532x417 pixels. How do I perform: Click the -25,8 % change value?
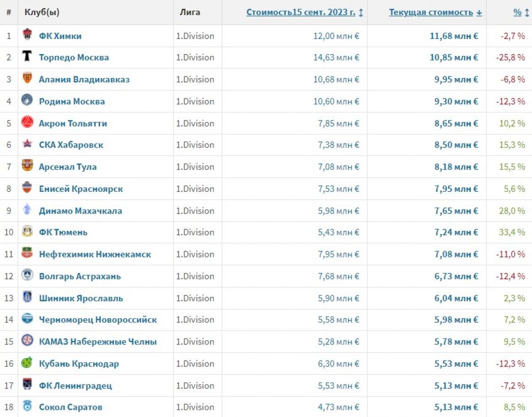pyautogui.click(x=510, y=57)
